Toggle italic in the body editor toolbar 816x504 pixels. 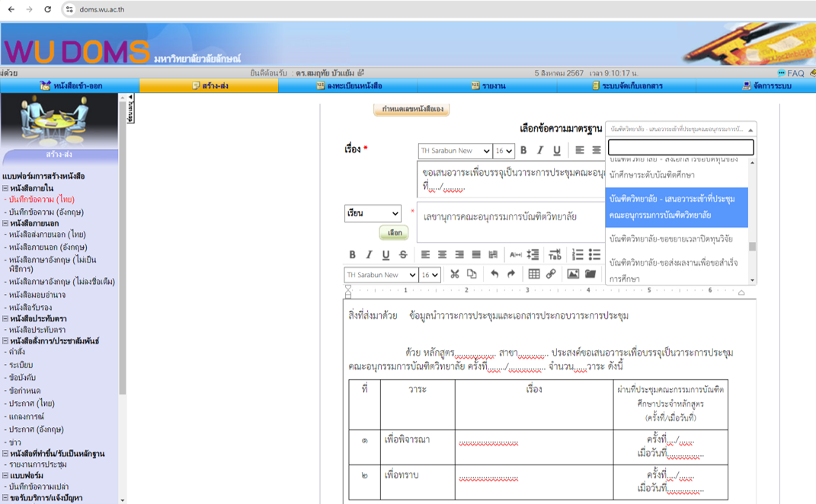tap(369, 254)
